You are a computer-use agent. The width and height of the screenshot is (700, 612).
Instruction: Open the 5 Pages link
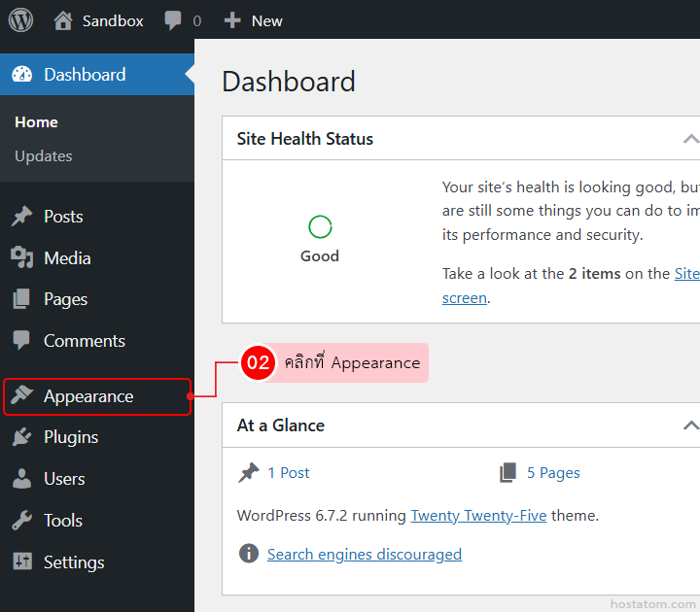[553, 473]
